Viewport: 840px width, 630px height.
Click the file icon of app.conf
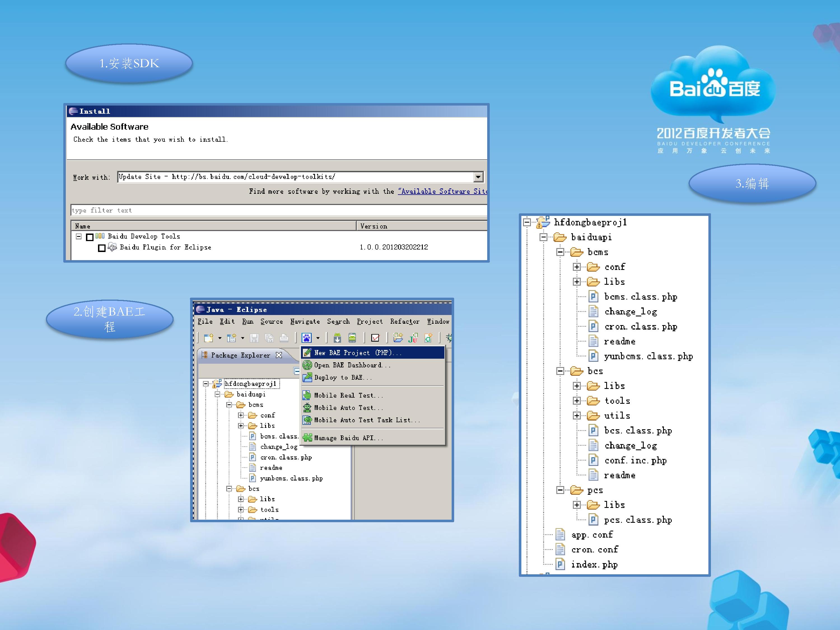coord(560,534)
